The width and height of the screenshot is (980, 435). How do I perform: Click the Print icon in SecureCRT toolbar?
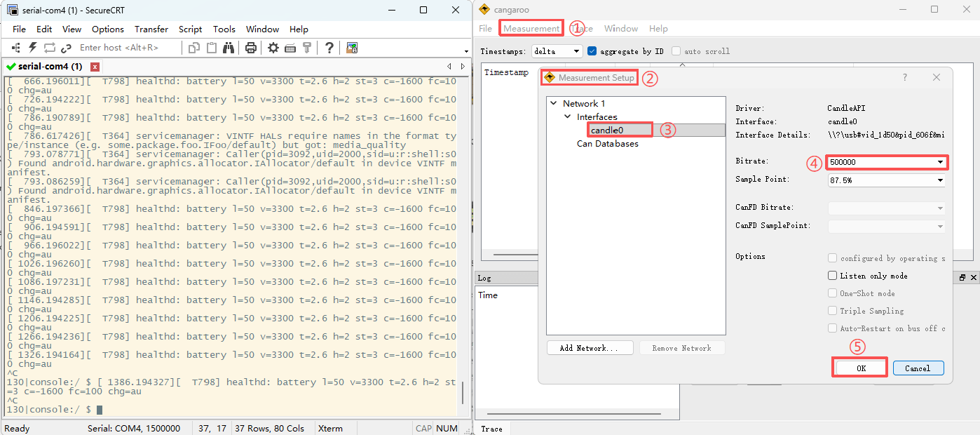[x=251, y=48]
